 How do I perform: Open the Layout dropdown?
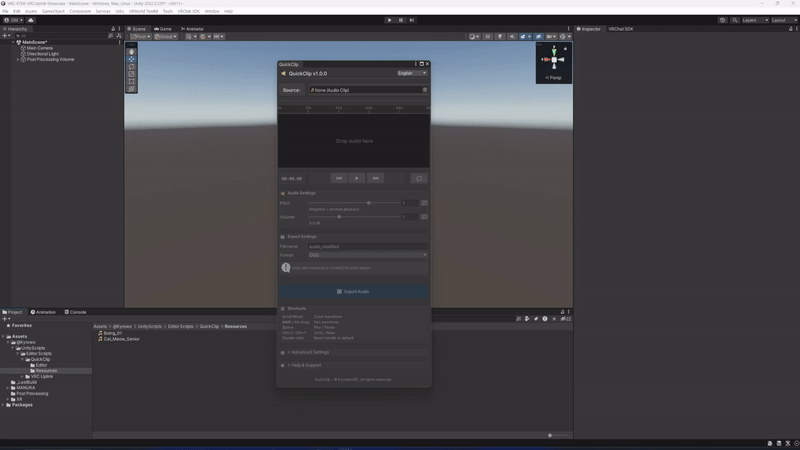click(784, 20)
